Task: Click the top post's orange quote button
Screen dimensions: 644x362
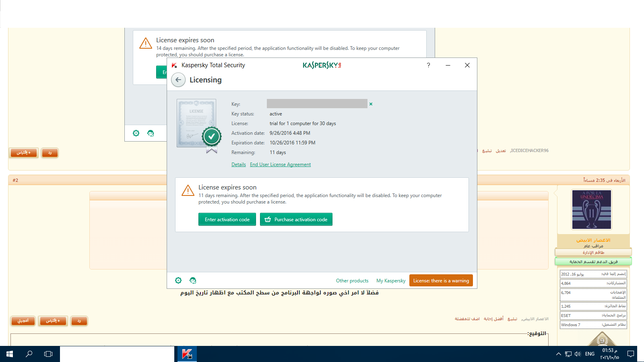Action: click(x=24, y=153)
